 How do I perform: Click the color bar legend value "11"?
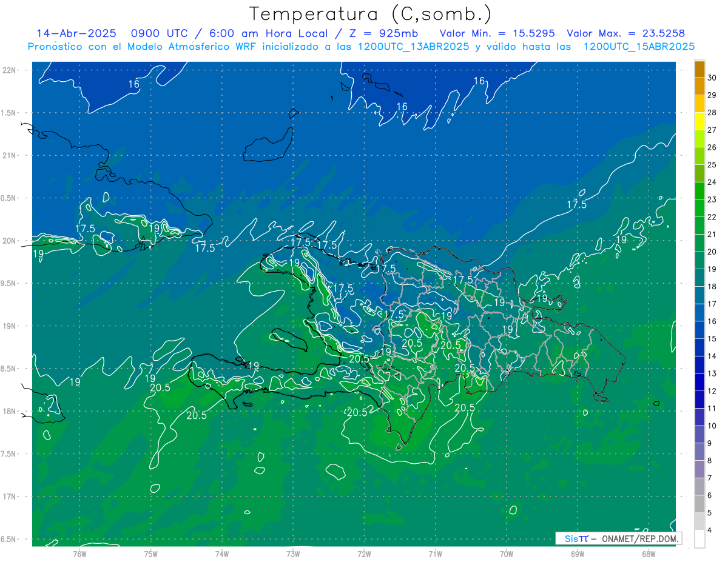point(712,409)
